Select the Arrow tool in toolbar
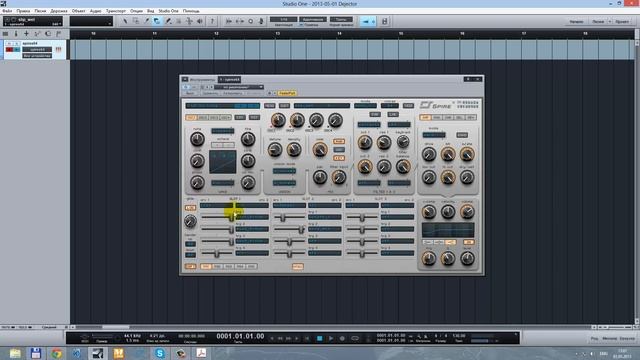 click(x=125, y=21)
